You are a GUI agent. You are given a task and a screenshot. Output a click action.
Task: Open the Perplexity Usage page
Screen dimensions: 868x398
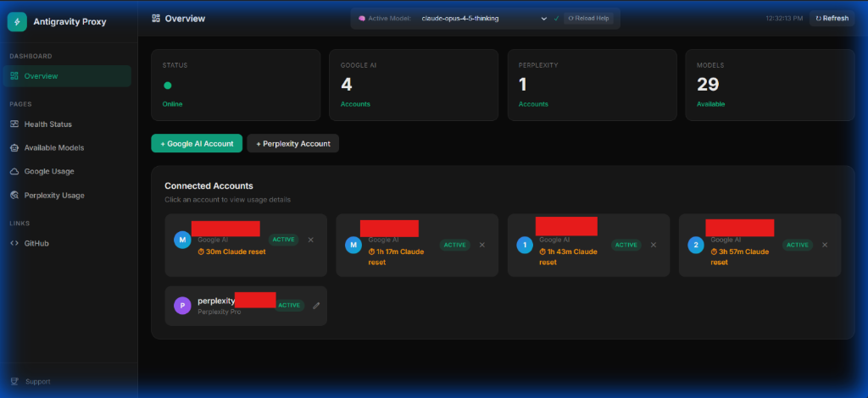pyautogui.click(x=67, y=196)
